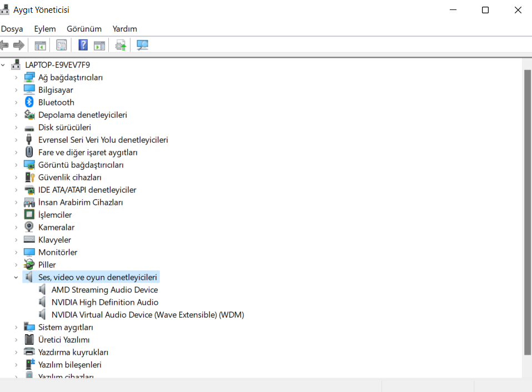This screenshot has width=532, height=392.
Task: Click speaker icon beside AMD Streaming Audio Device
Action: click(x=42, y=289)
